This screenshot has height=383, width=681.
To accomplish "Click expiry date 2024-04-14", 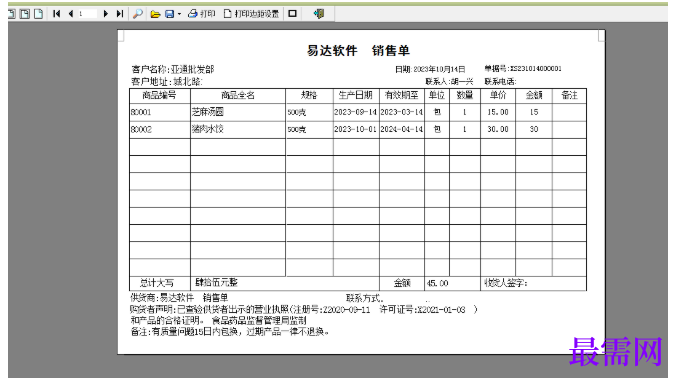I will point(401,129).
